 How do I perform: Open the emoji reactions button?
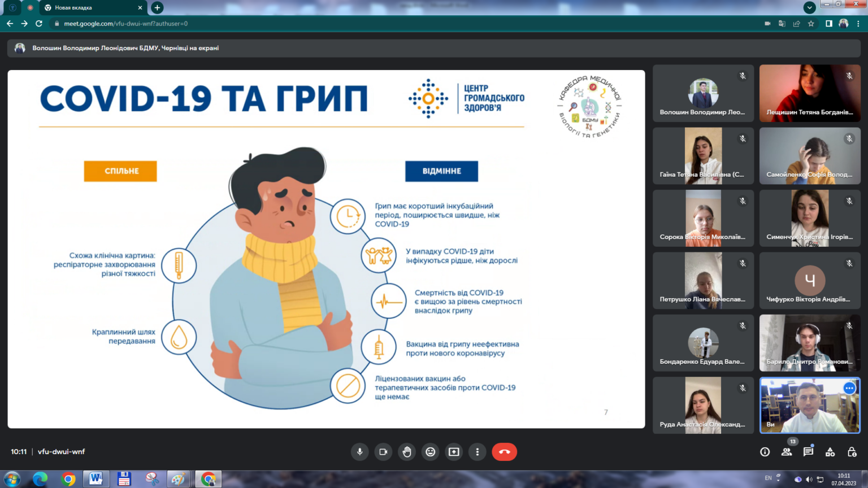(431, 452)
